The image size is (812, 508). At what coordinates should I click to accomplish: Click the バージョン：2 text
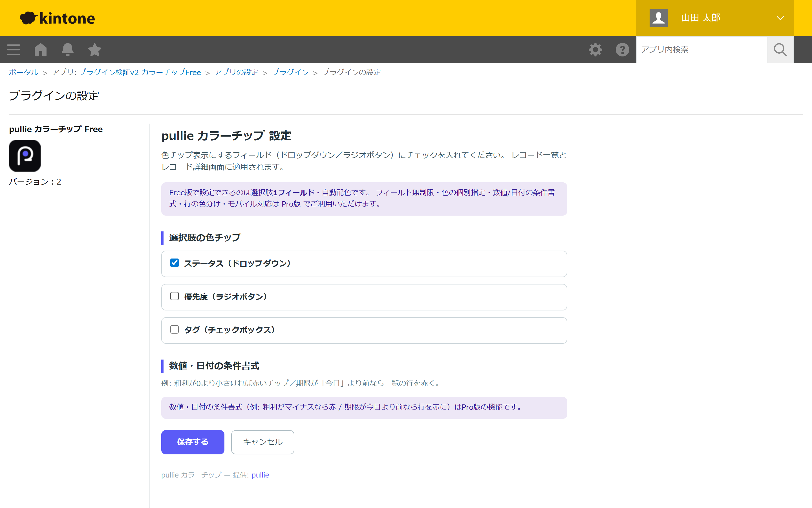click(x=35, y=182)
